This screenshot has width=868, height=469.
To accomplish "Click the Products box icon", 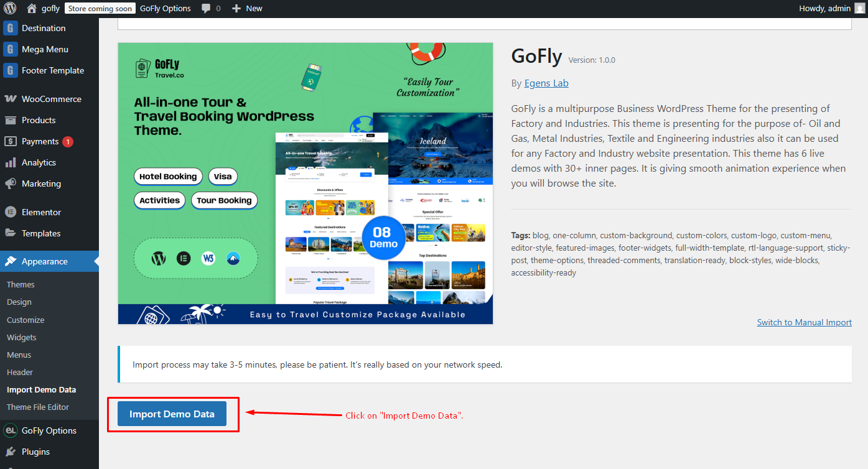I will click(11, 120).
